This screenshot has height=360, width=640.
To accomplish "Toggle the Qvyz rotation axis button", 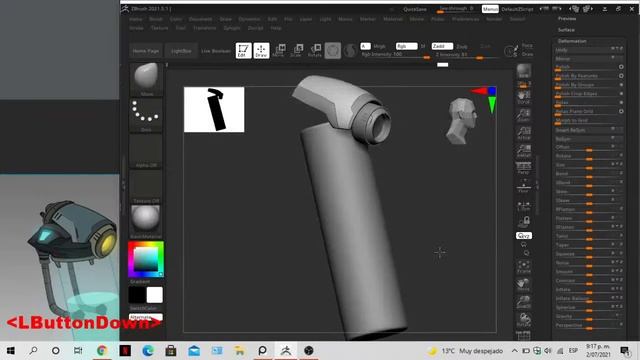I will coord(524,236).
